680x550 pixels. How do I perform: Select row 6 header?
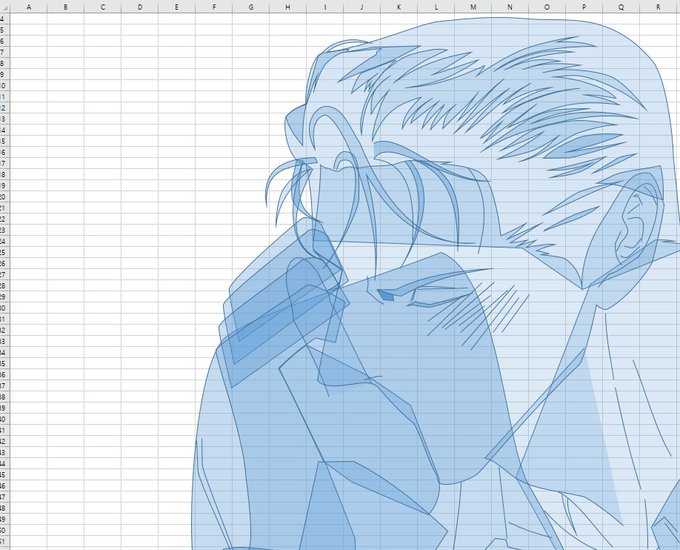[5, 41]
